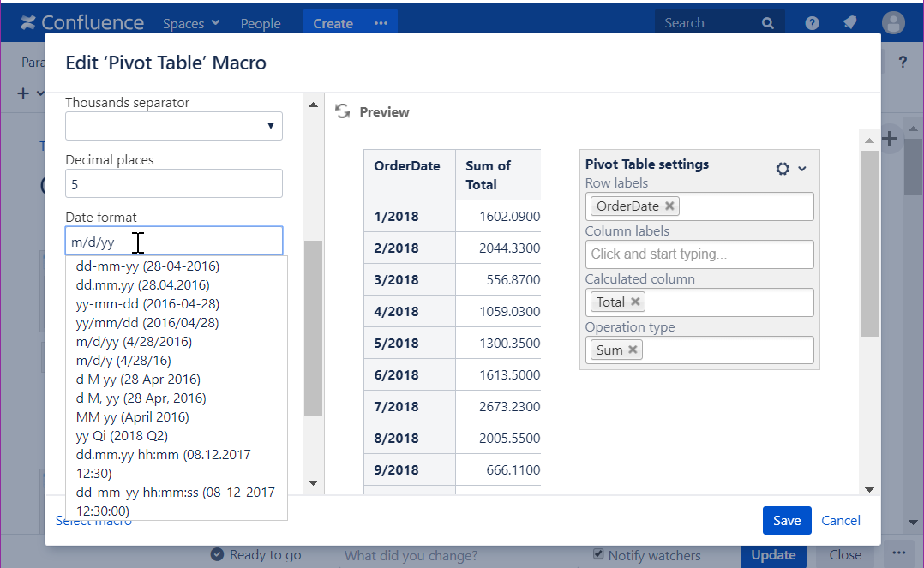Toggle the Notify watchers checkbox
Image resolution: width=924 pixels, height=568 pixels.
[x=598, y=554]
